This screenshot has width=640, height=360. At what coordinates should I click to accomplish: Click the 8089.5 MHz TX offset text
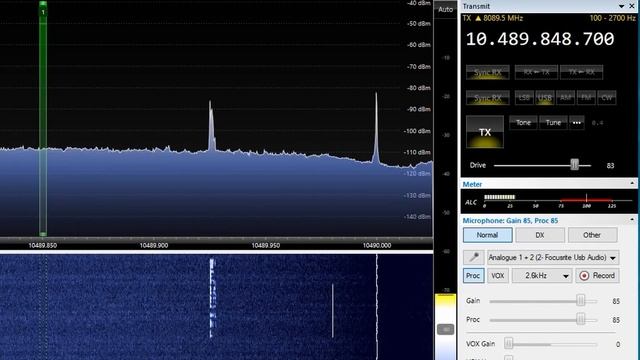503,18
